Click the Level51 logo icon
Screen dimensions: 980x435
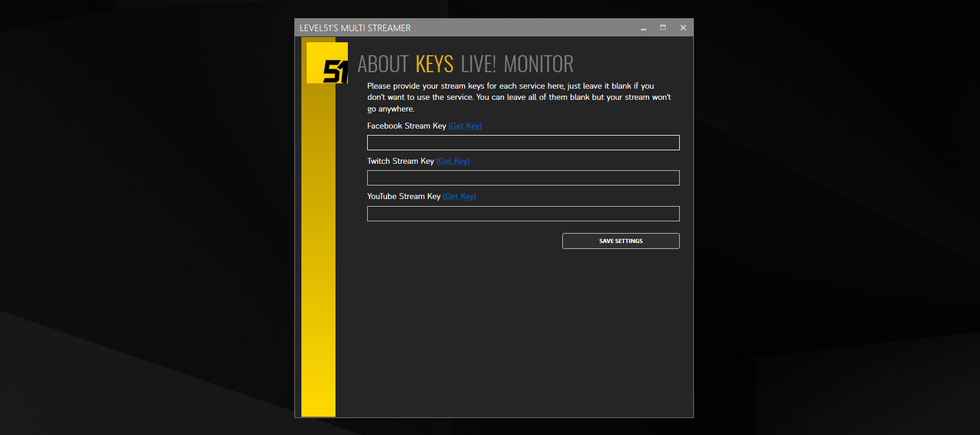(x=327, y=63)
